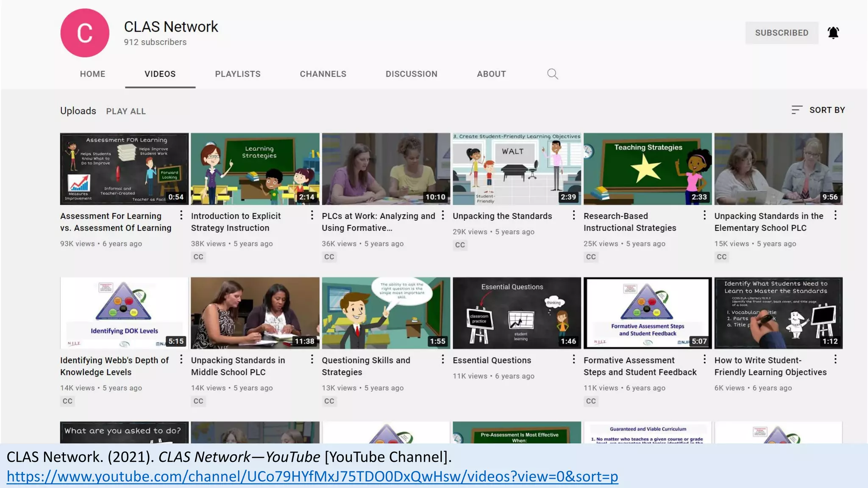
Task: Open options menu for Unpacking the Standards video
Action: (574, 215)
